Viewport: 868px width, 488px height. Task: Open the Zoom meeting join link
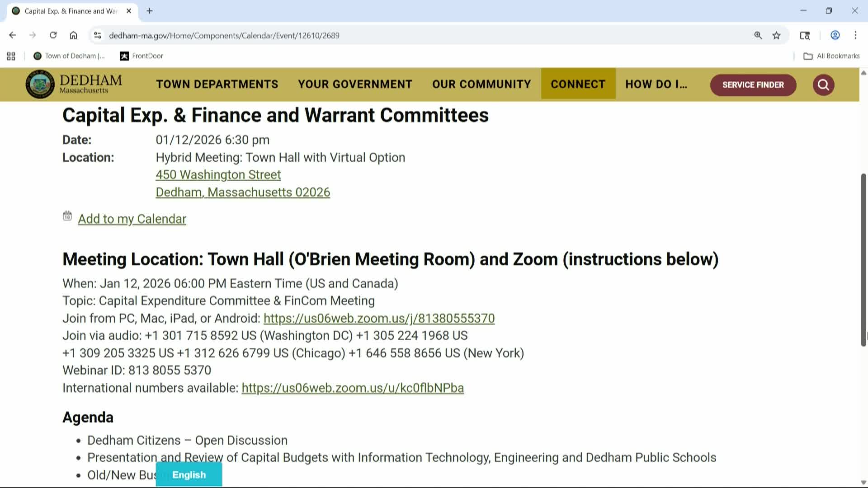click(379, 318)
